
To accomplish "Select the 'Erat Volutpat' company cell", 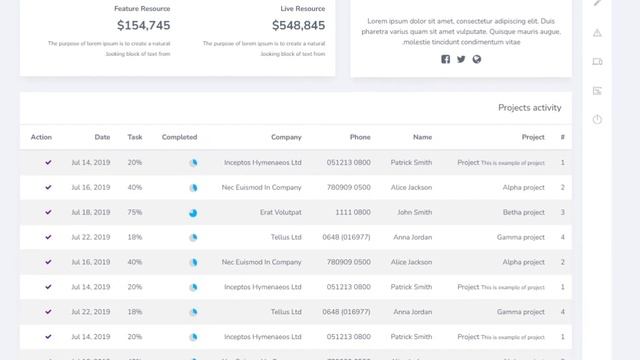I will 281,212.
